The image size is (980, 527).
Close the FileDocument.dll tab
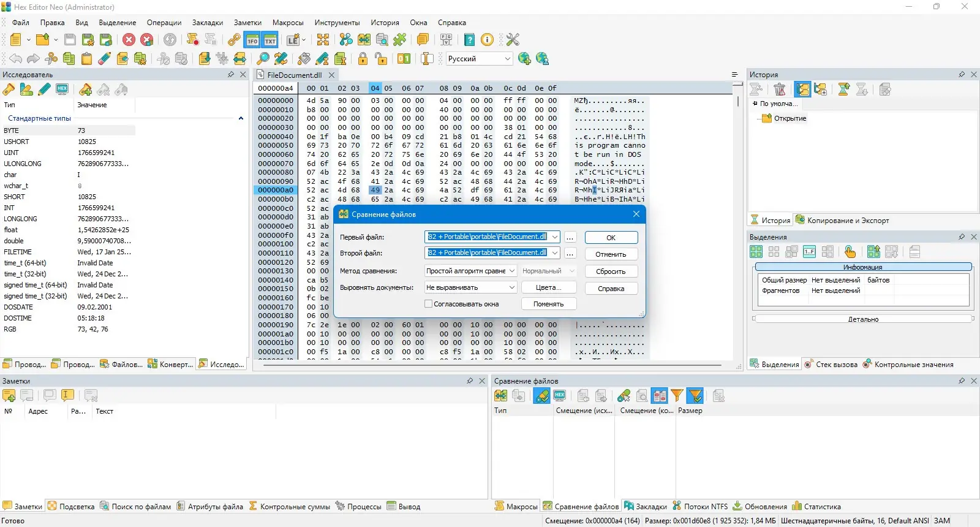331,75
